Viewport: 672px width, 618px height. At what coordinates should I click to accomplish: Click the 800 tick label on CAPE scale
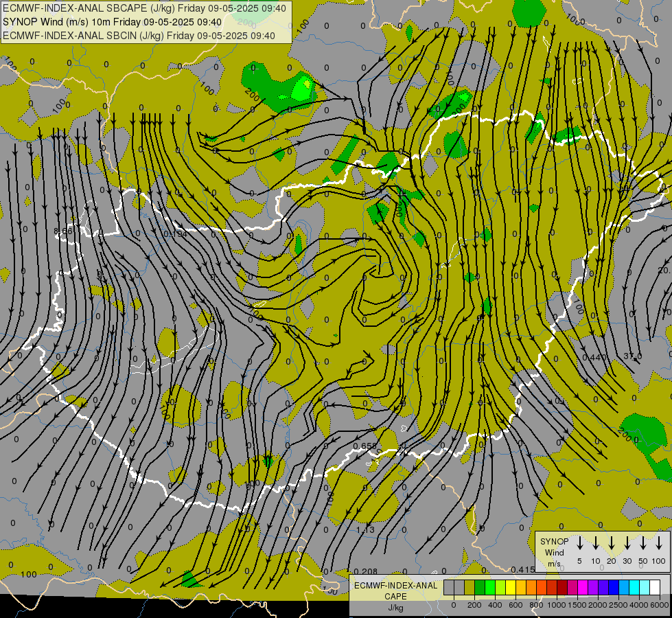[536, 605]
